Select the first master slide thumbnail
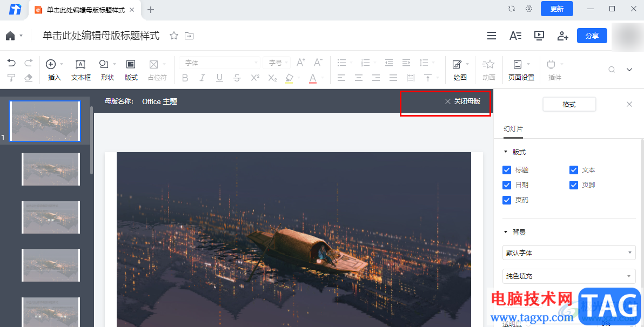 45,121
